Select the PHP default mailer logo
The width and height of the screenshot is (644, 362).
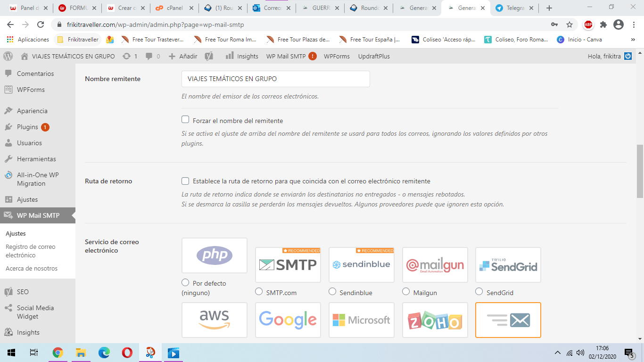pyautogui.click(x=215, y=255)
